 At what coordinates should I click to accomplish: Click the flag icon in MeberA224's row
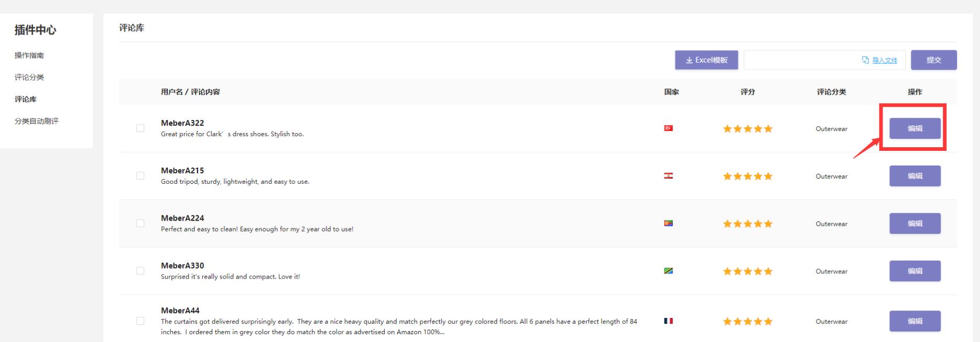pyautogui.click(x=668, y=224)
